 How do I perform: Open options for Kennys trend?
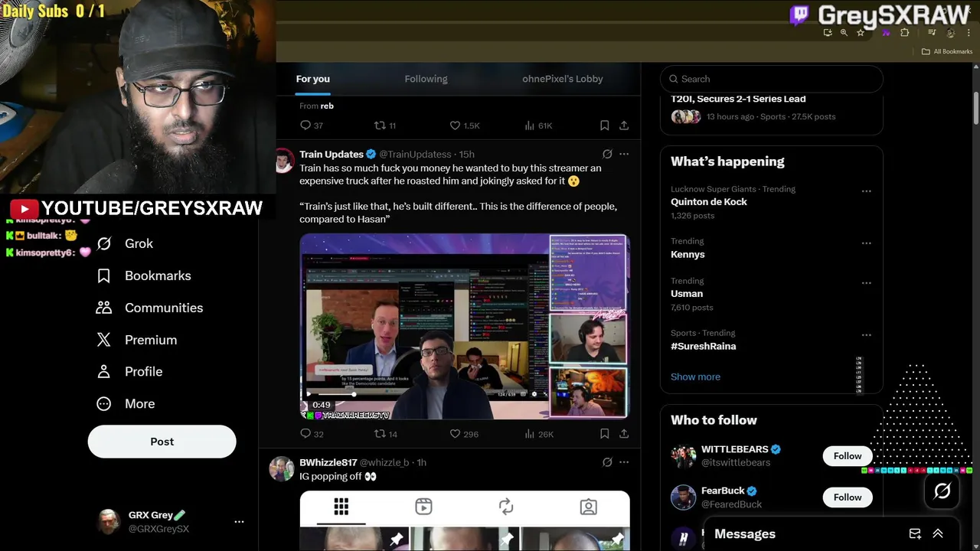coord(867,243)
